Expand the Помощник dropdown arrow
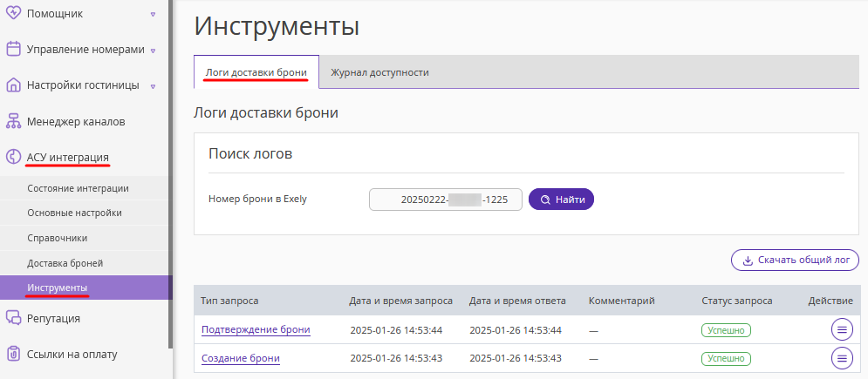Screen dimensions: 868x379 pyautogui.click(x=153, y=14)
